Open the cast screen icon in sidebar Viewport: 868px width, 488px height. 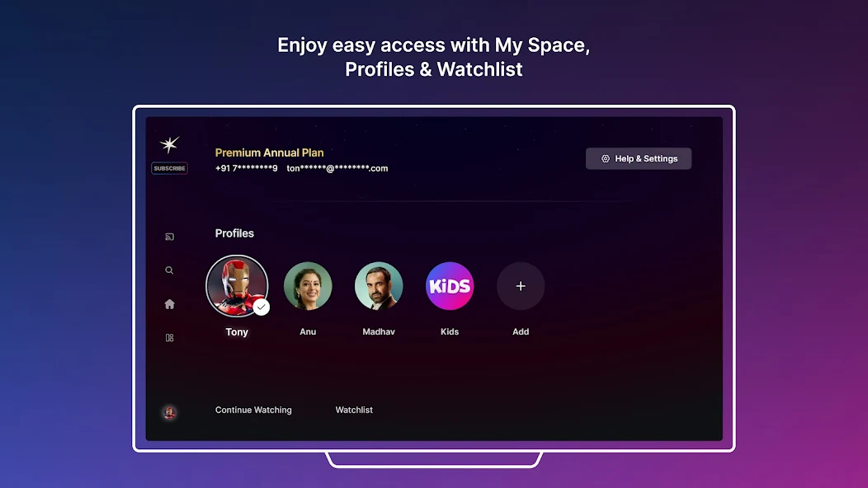coord(169,237)
